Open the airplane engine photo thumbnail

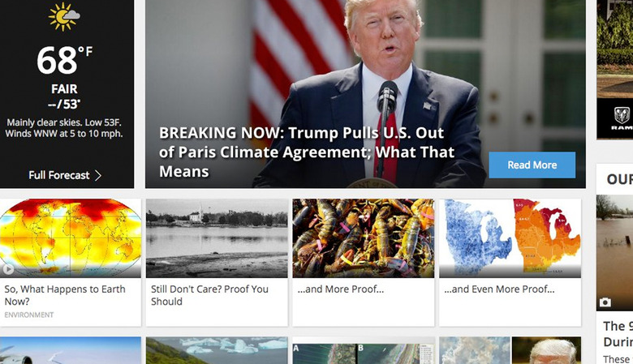(x=71, y=350)
